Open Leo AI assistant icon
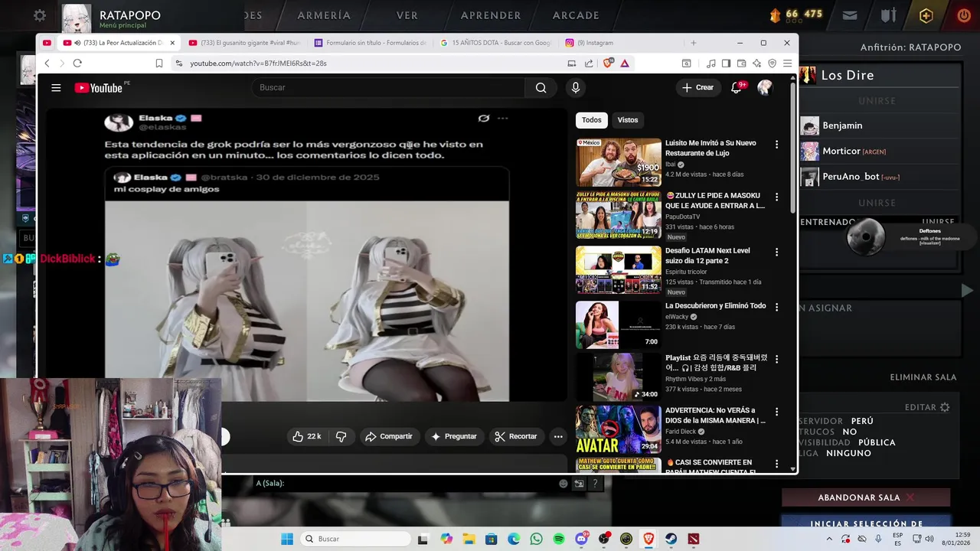Viewport: 980px width, 551px height. coord(756,63)
